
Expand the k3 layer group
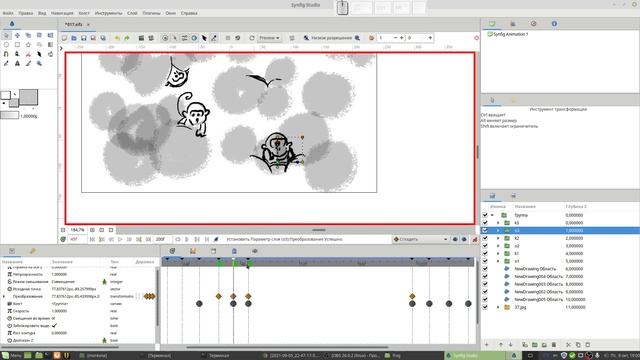(498, 223)
